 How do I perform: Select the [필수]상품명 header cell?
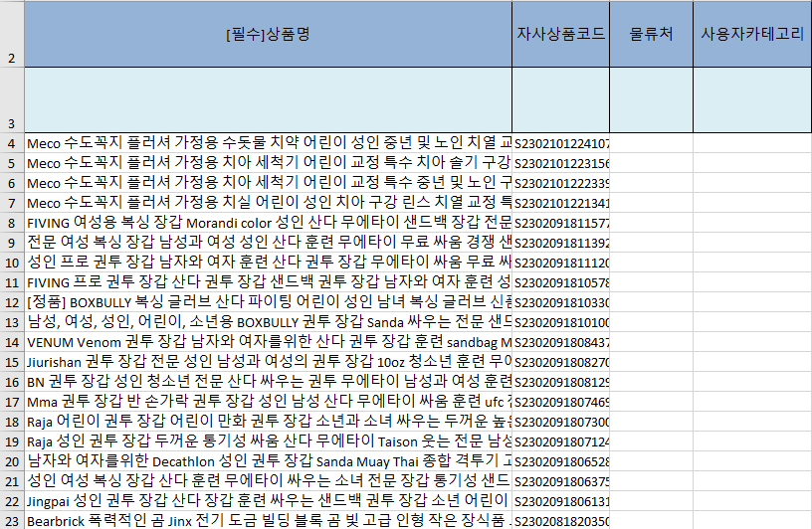(269, 34)
